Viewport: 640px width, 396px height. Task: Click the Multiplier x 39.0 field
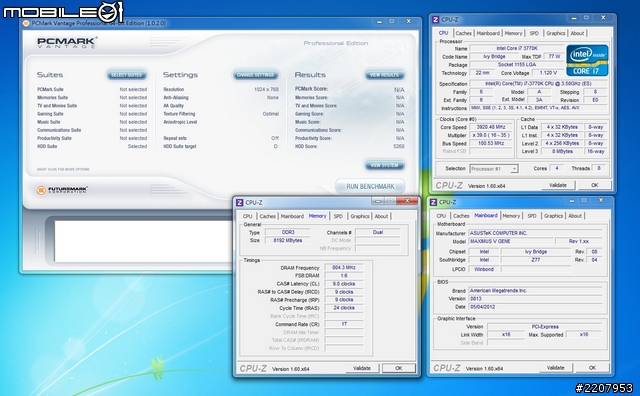click(x=491, y=135)
